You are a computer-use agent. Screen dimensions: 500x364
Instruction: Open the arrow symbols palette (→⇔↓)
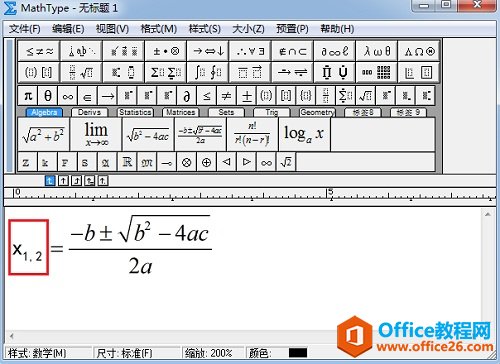point(208,51)
